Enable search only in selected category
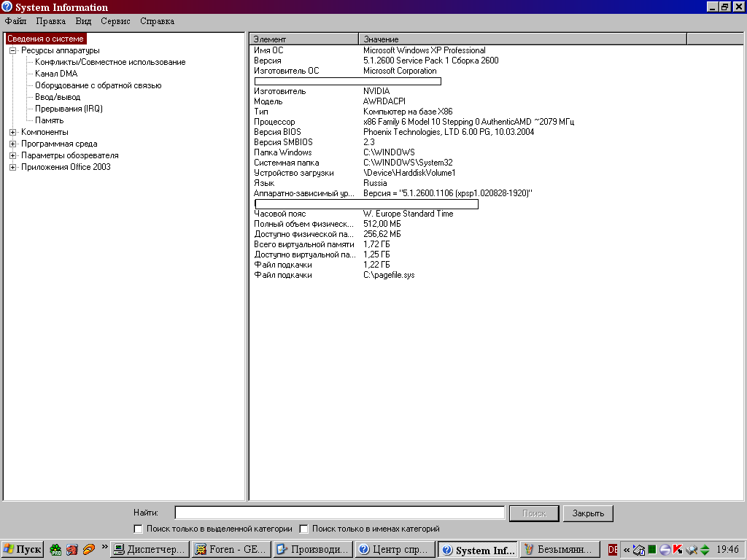 [139, 529]
